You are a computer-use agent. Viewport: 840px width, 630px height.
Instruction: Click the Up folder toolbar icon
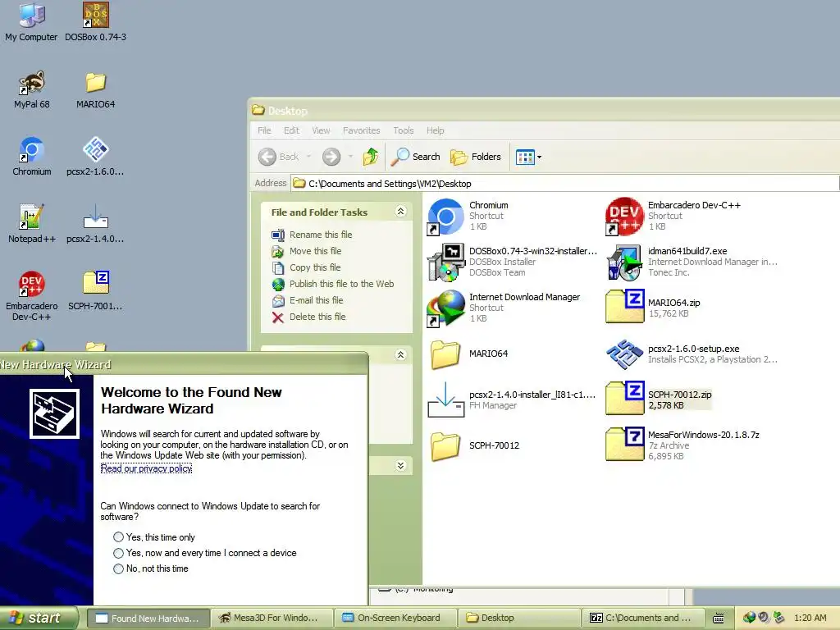pyautogui.click(x=371, y=157)
